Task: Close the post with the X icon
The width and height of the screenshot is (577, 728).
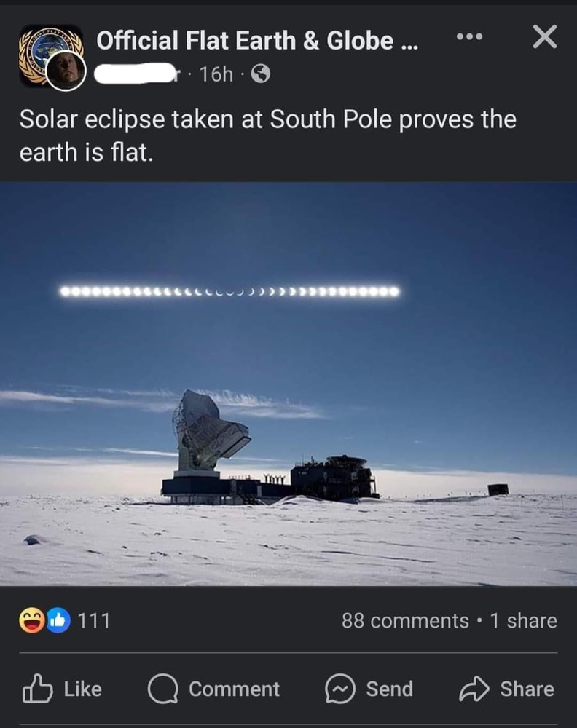Action: [x=544, y=37]
